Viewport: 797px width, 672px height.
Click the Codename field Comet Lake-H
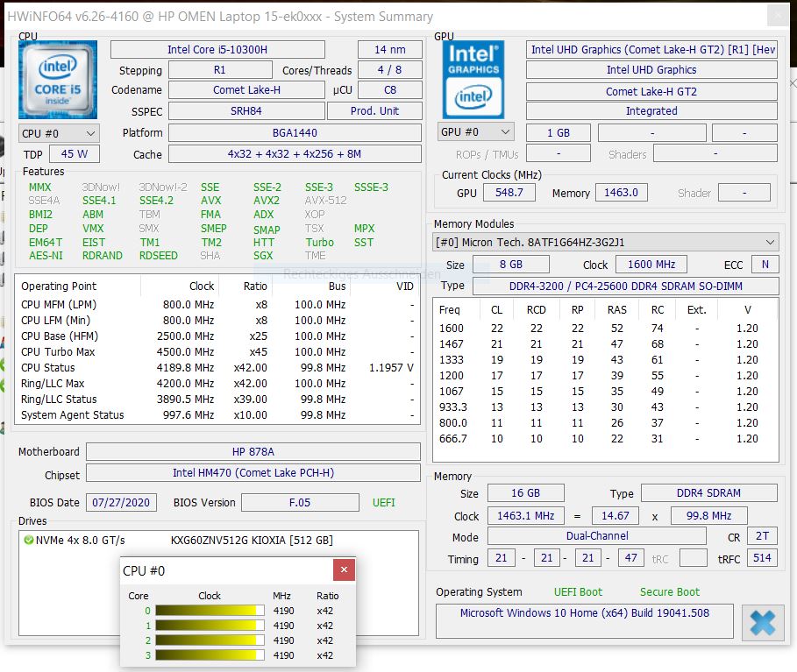[x=246, y=90]
